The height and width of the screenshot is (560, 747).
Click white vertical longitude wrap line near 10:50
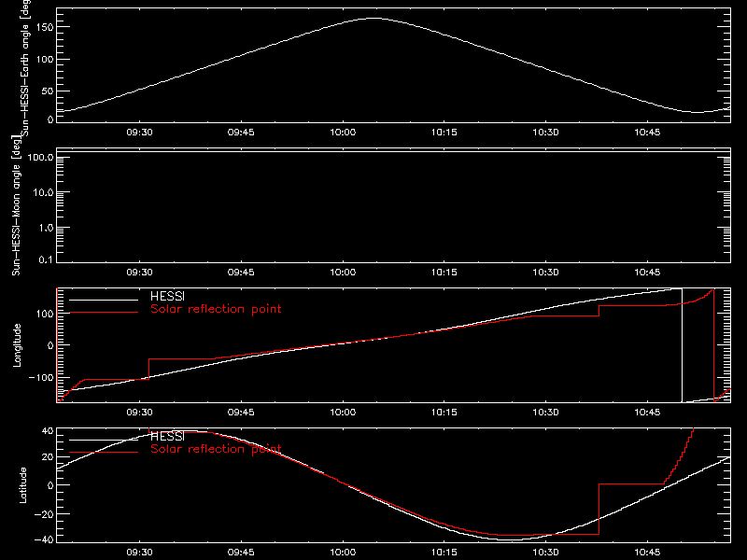tap(683, 345)
